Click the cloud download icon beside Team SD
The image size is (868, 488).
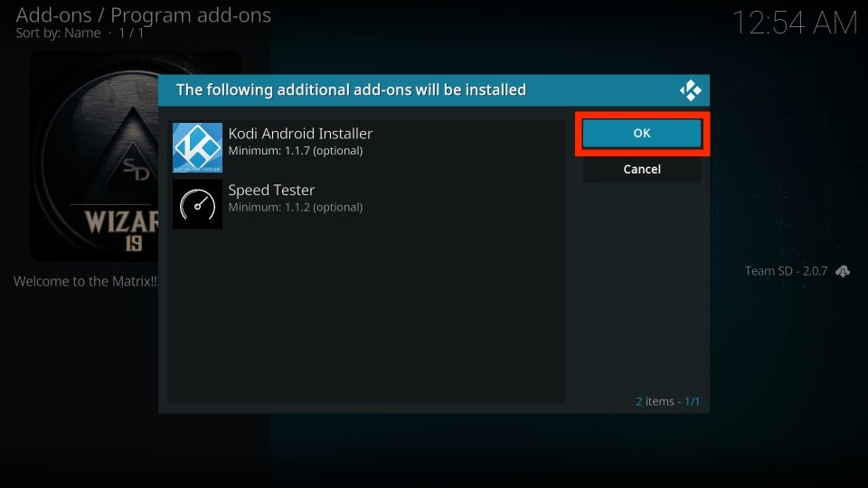[843, 271]
